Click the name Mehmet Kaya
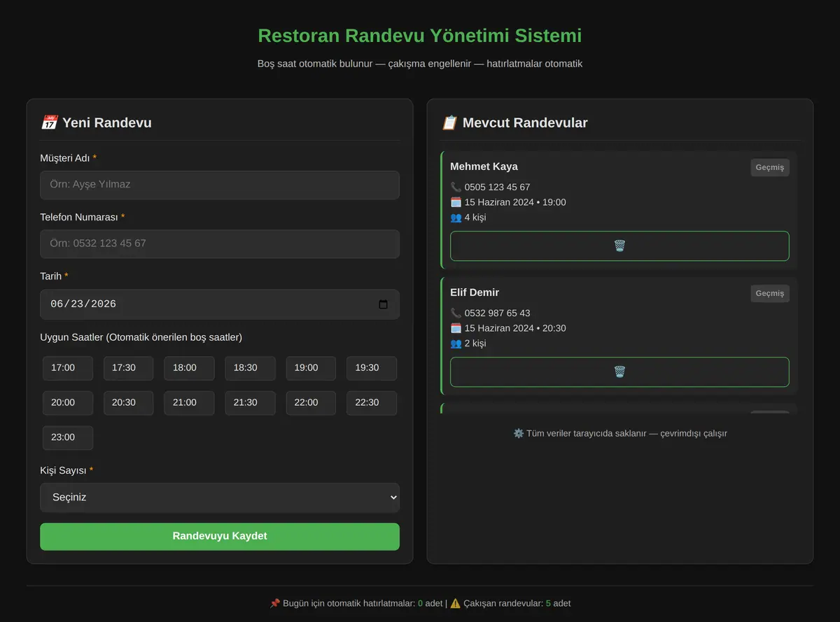 coord(484,167)
